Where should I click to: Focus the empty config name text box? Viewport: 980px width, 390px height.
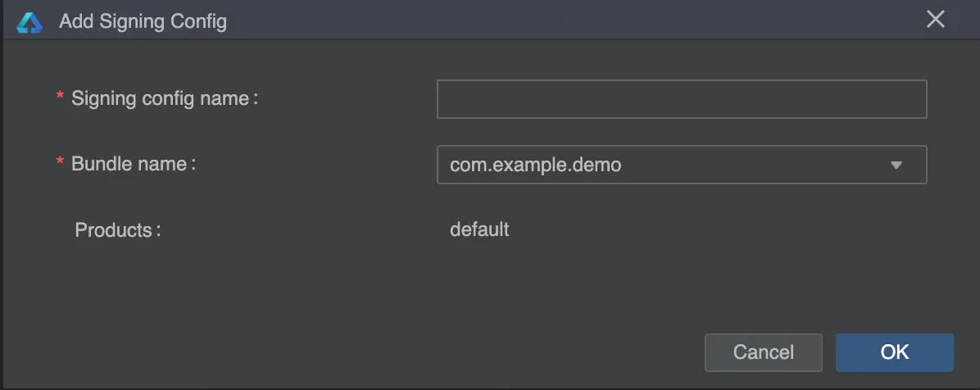[x=681, y=99]
